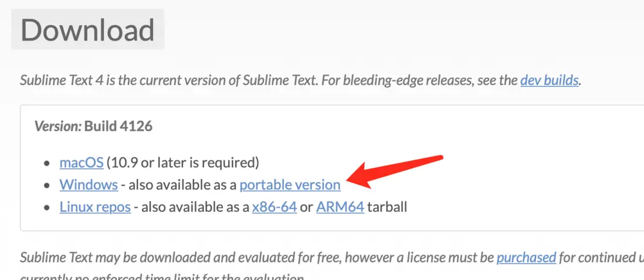Download the x86-64 tarball
This screenshot has height=280, width=644.
pos(274,207)
